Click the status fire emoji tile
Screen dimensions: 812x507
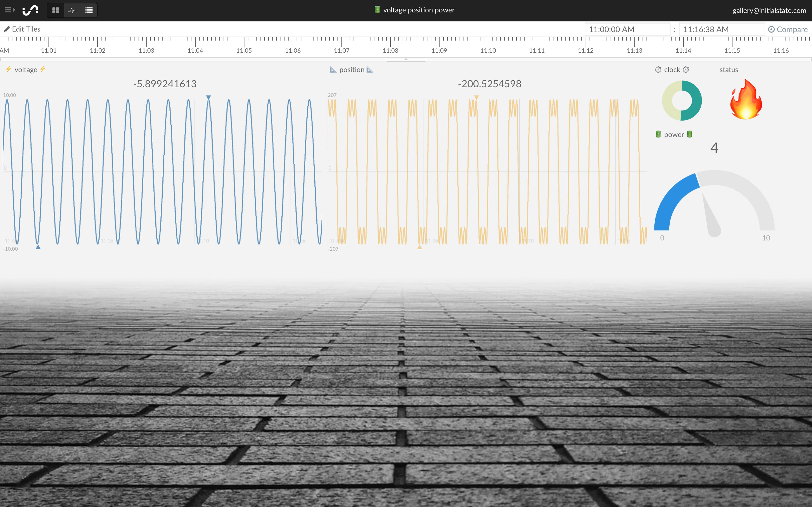point(746,100)
